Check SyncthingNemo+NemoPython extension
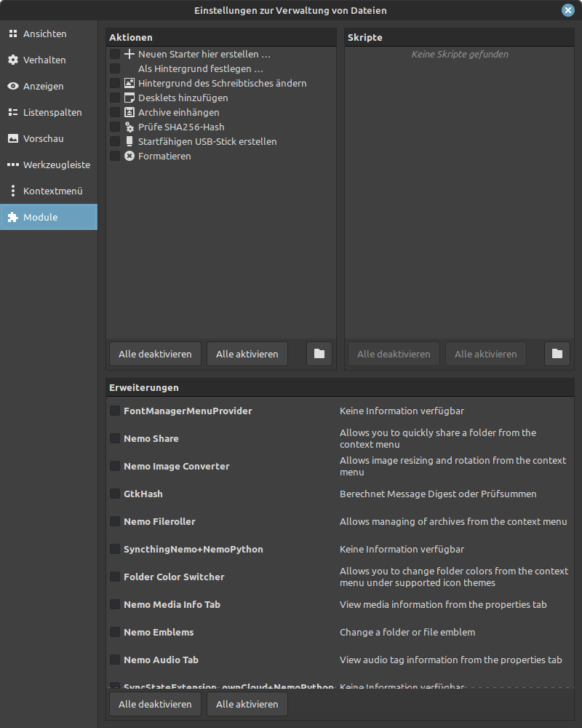The height and width of the screenshot is (728, 582). (x=115, y=549)
